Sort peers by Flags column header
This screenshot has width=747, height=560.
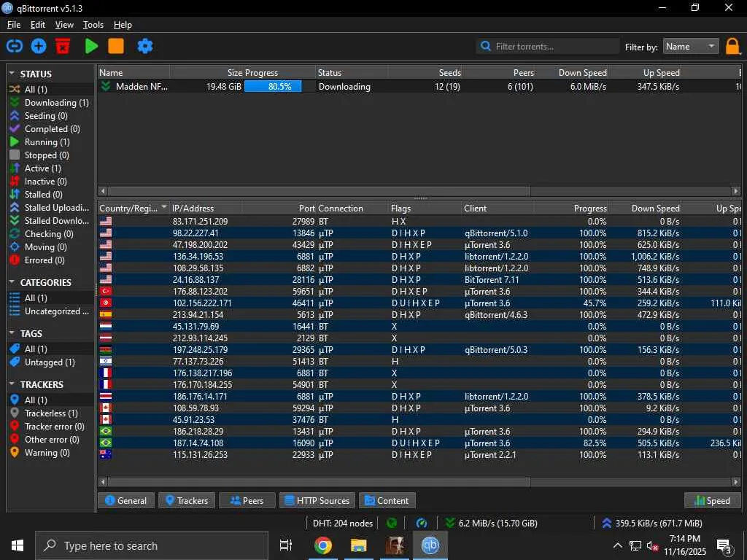pyautogui.click(x=425, y=208)
